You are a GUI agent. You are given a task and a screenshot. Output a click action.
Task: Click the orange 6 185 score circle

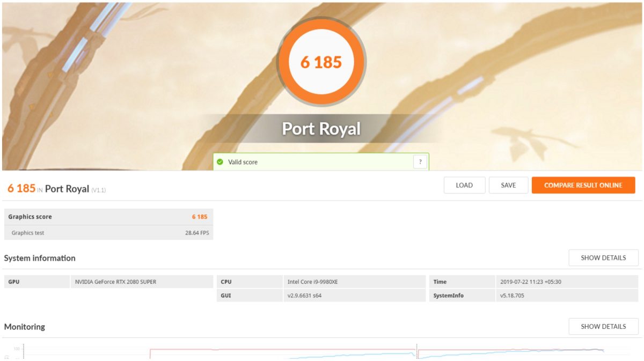321,62
